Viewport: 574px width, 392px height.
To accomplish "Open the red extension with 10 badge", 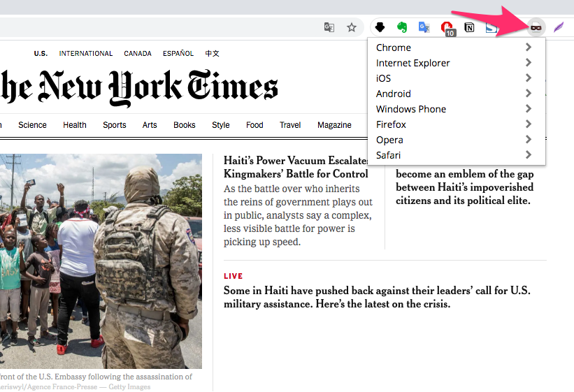I will coord(447,28).
